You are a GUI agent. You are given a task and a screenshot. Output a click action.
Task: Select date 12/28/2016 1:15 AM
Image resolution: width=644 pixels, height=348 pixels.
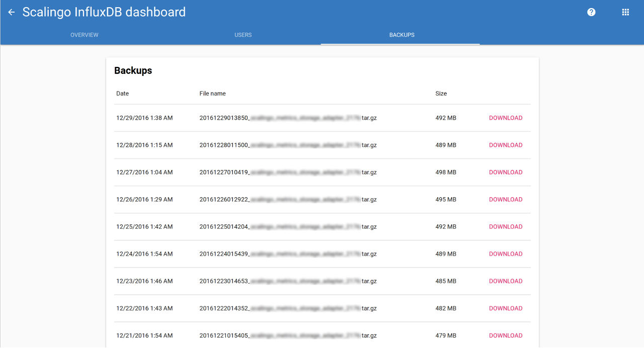[144, 145]
